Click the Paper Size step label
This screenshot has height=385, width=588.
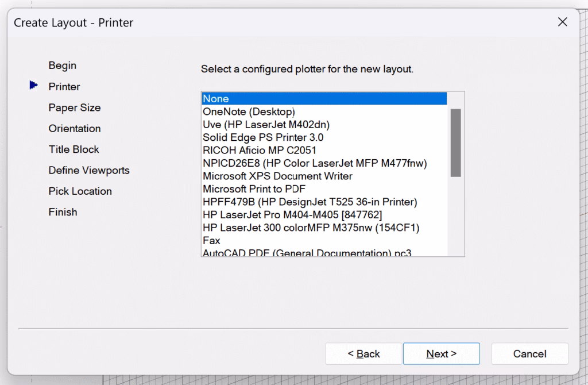[x=75, y=107]
